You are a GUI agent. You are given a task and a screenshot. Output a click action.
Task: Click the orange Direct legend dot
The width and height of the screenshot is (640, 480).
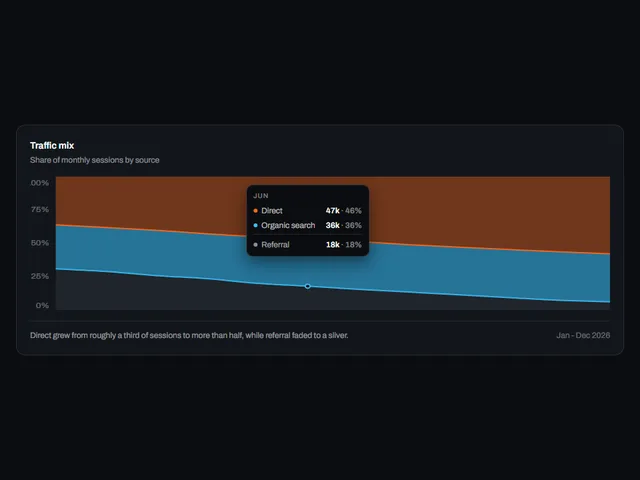256,211
